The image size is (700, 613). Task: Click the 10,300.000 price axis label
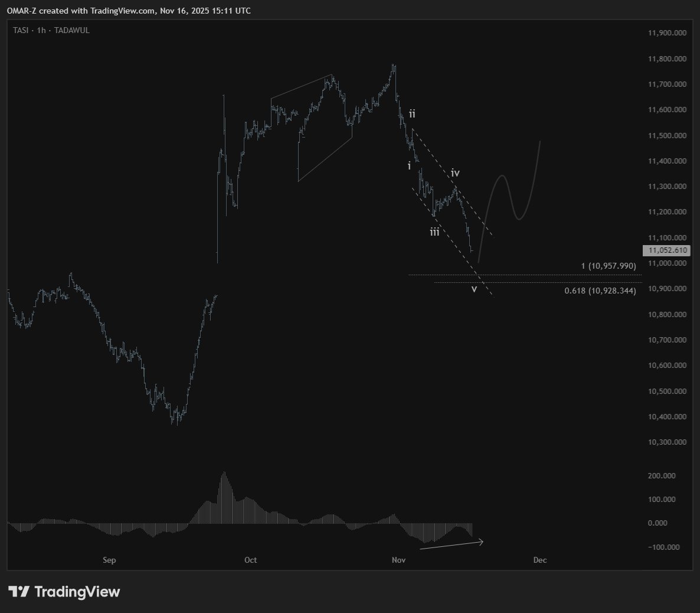[x=667, y=442]
